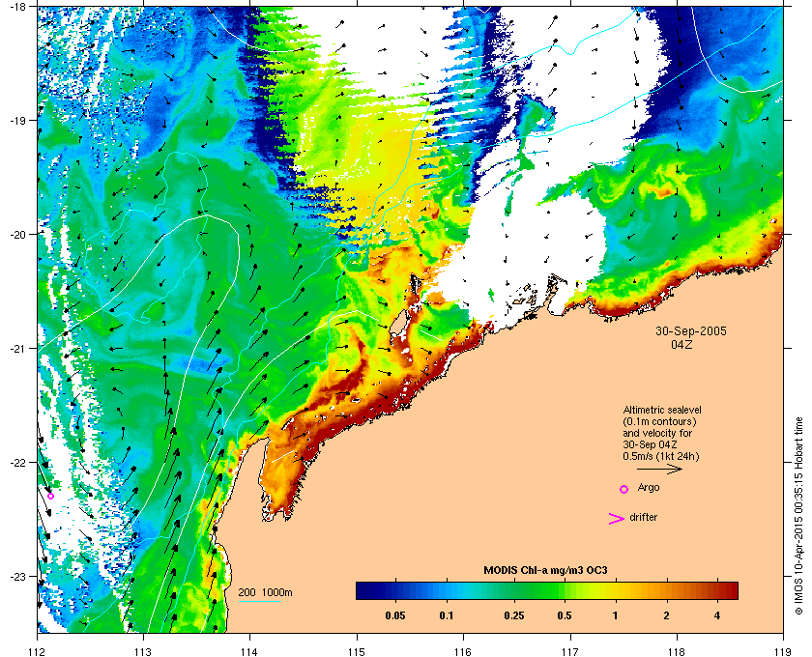Image resolution: width=812 pixels, height=657 pixels.
Task: Click the colorbar tick label 0.5
Action: 565,616
